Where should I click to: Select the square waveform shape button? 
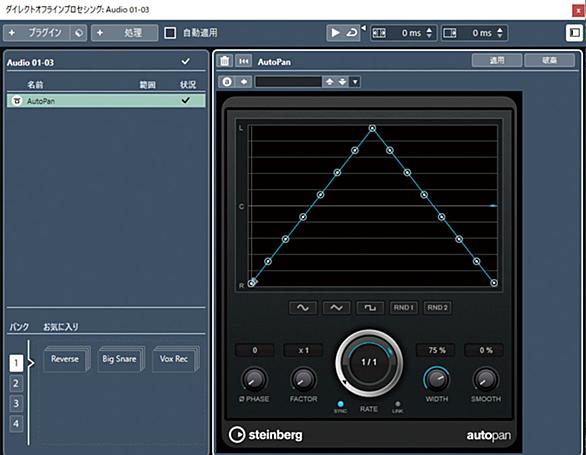tap(370, 308)
